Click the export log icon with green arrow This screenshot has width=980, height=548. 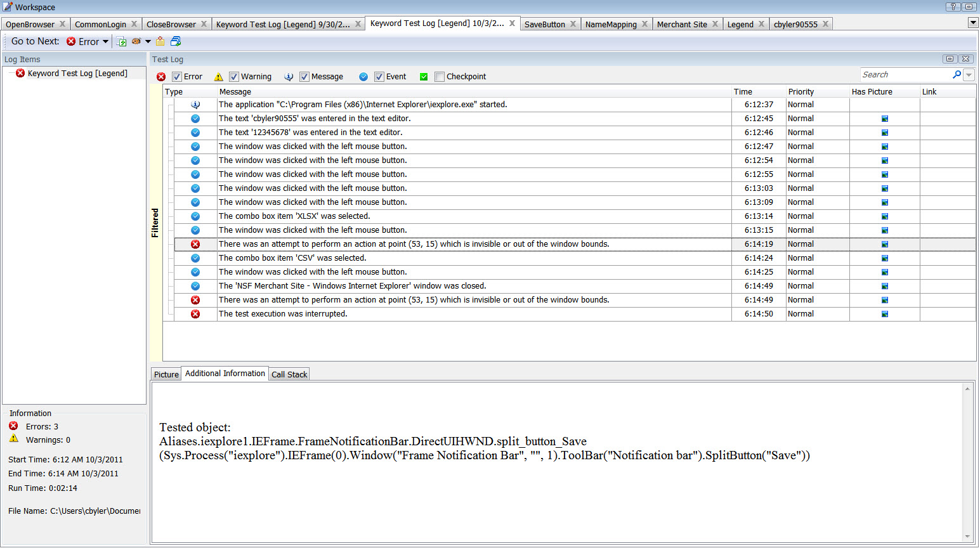121,42
